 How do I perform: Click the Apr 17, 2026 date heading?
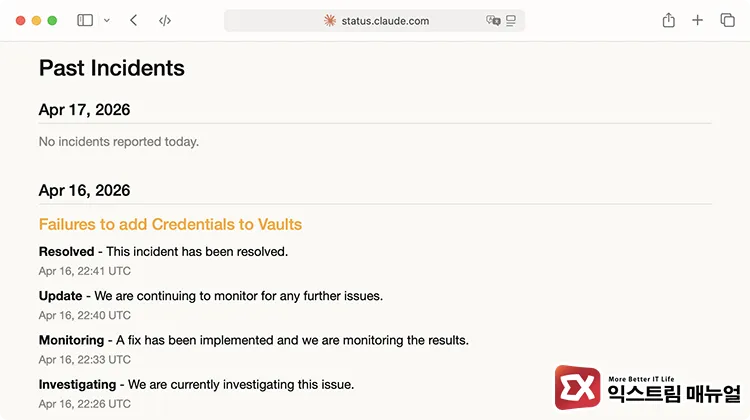click(x=84, y=110)
